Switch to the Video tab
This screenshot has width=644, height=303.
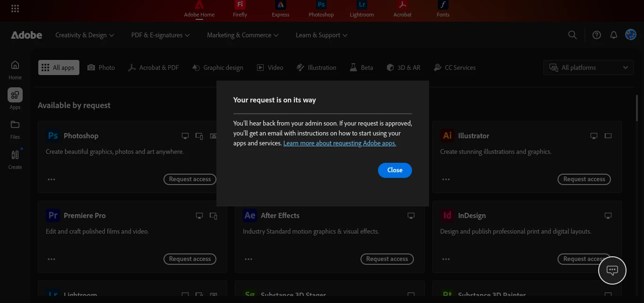[x=270, y=67]
